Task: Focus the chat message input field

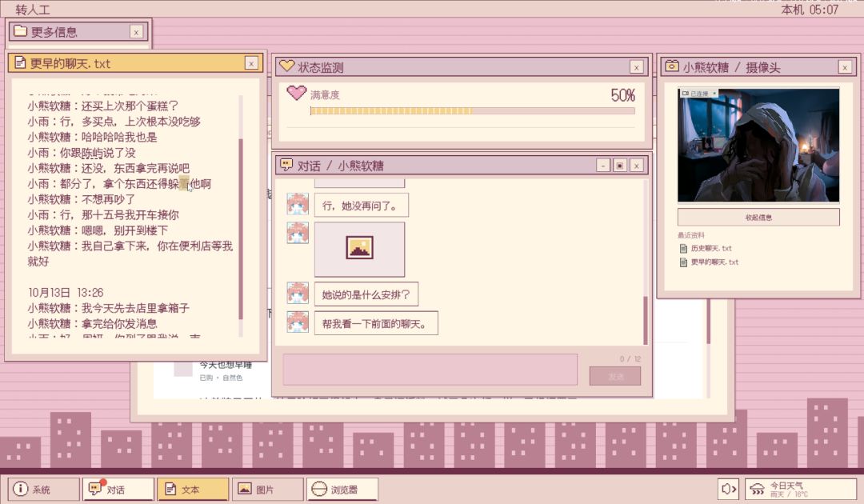Action: click(x=430, y=370)
